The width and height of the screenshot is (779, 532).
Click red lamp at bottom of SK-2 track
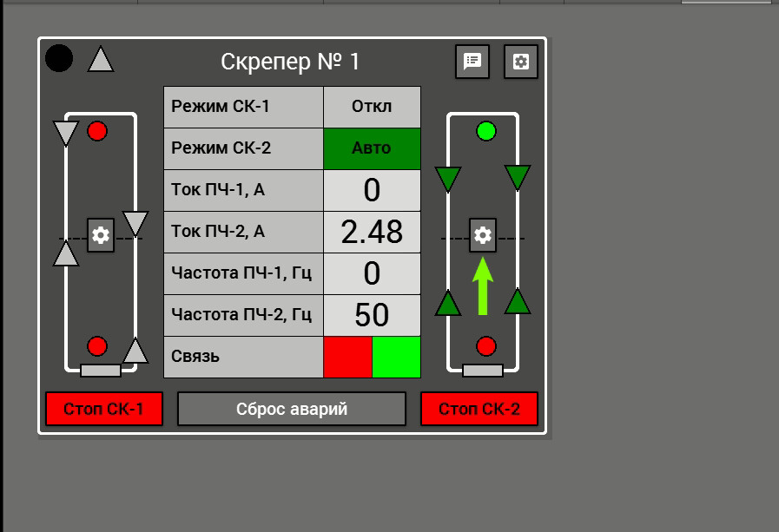[485, 346]
